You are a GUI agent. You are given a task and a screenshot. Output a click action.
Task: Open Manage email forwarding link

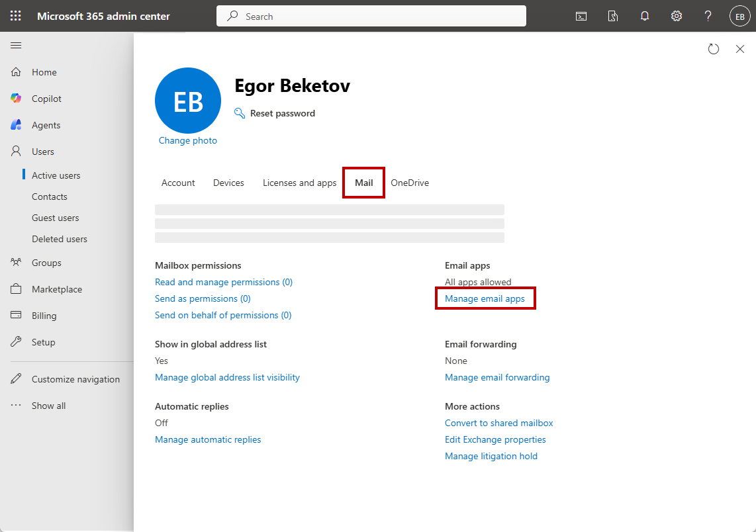(x=497, y=377)
